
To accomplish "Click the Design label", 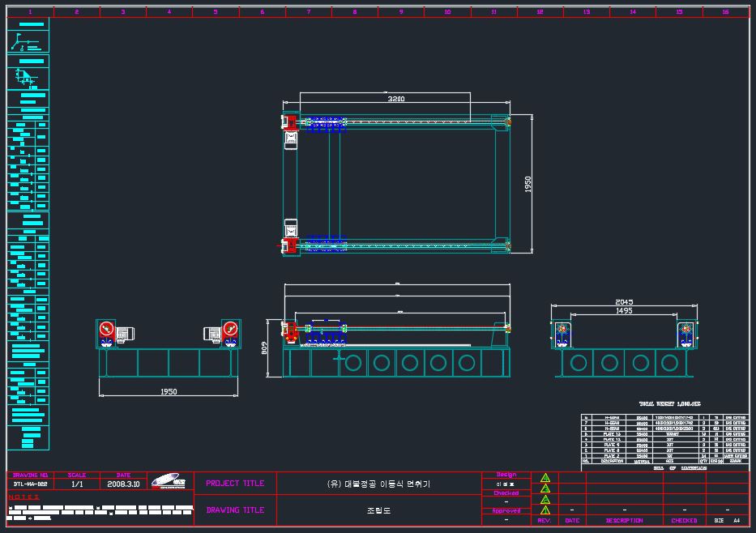I will pos(506,475).
